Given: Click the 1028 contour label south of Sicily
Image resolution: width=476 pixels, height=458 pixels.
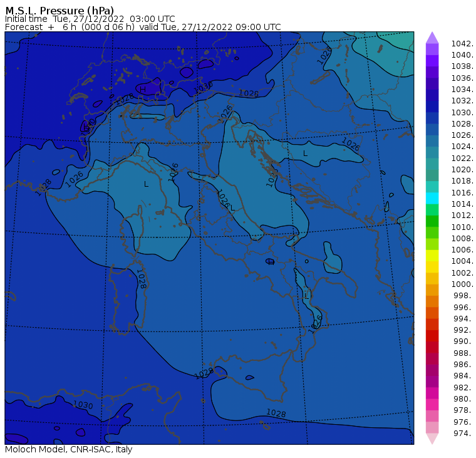Looking at the screenshot, I should click(276, 413).
